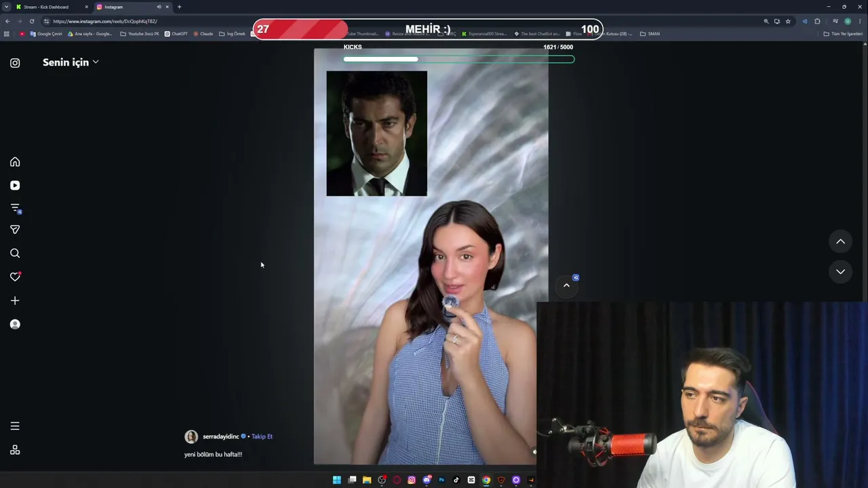Open Notifications heart icon
Viewport: 868px width, 488px height.
click(x=15, y=277)
